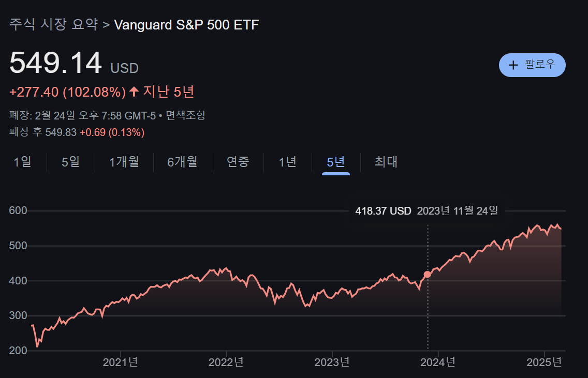Image resolution: width=588 pixels, height=378 pixels.
Task: Click the active 5년 tab
Action: pos(335,162)
